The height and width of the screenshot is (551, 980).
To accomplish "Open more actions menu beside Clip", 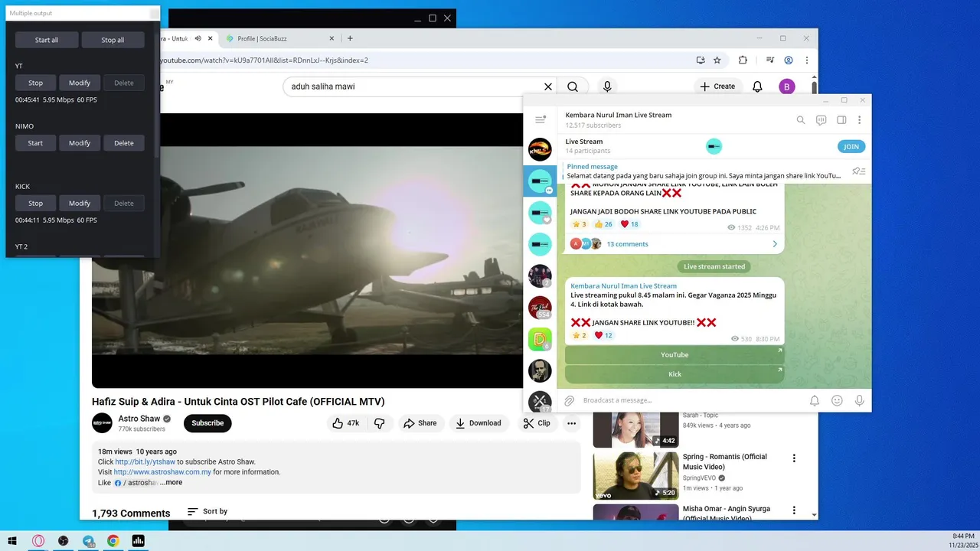I will tap(571, 423).
